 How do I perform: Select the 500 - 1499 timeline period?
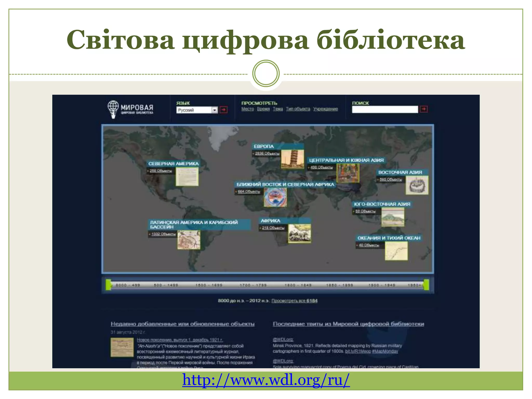coord(166,285)
